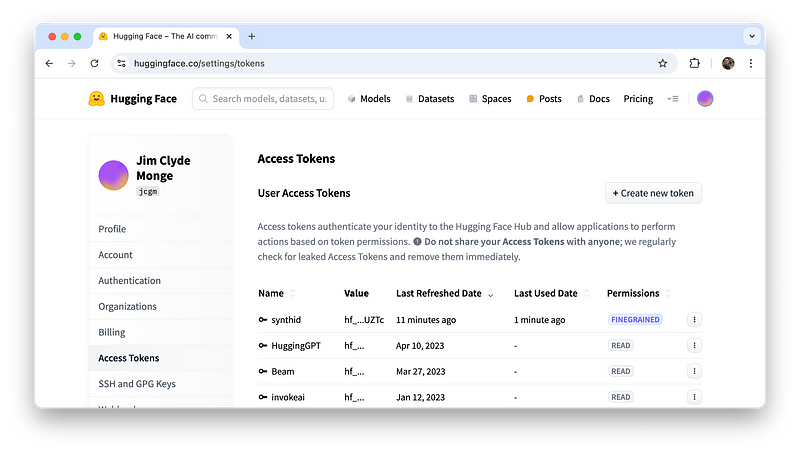The width and height of the screenshot is (800, 454).
Task: Open the Models page
Action: [x=369, y=98]
